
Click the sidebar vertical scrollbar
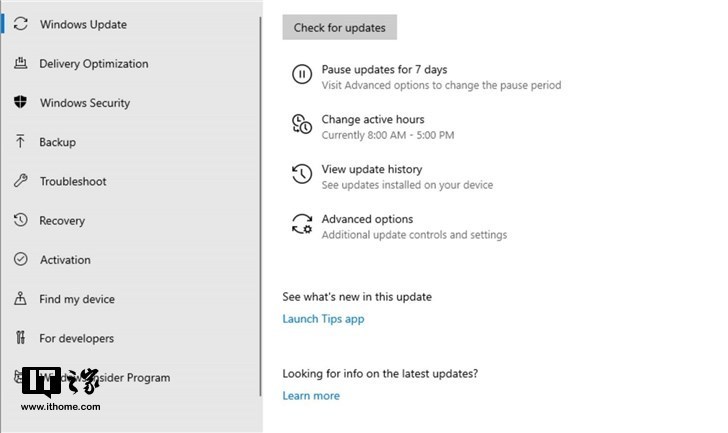(260, 207)
